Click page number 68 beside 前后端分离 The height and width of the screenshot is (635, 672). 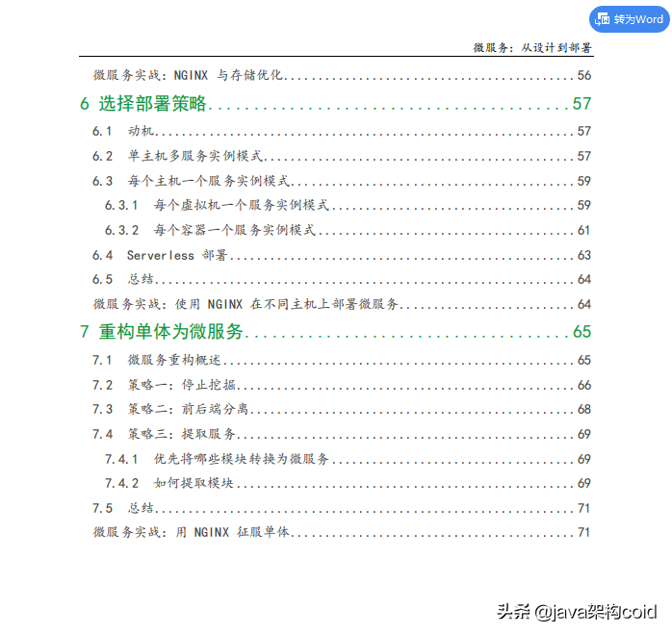pos(584,409)
